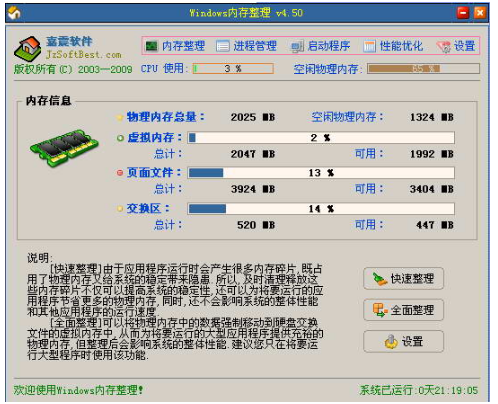Click the icon on the 全面整理 button

coord(380,310)
